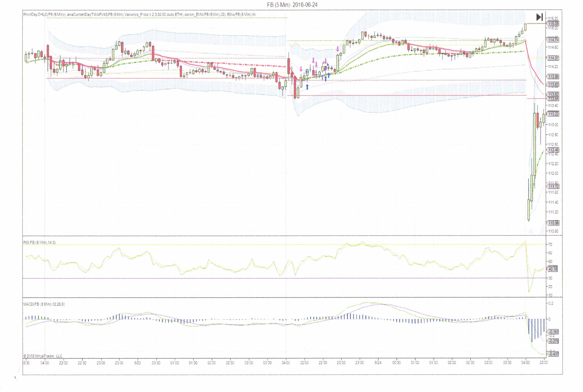Viewport: 583px width, 392px height.
Task: Click the 114.74 price marker
Action: pos(553,40)
